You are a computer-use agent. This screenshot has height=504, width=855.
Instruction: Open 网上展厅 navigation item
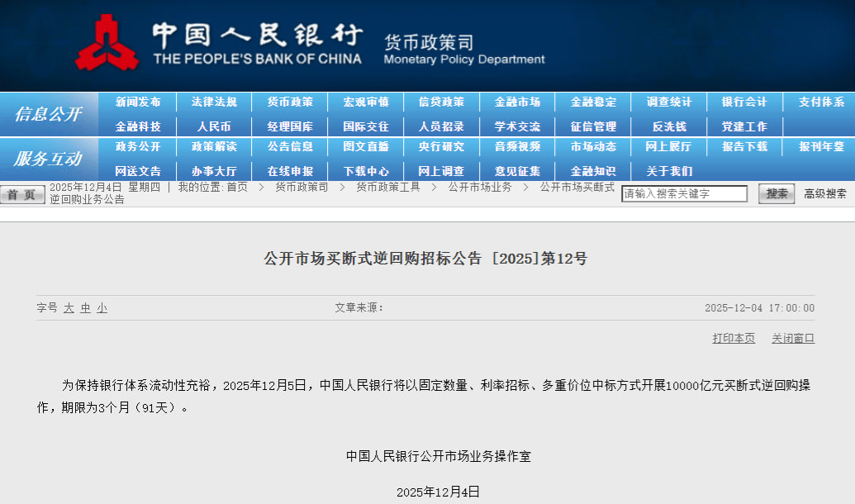tap(669, 147)
